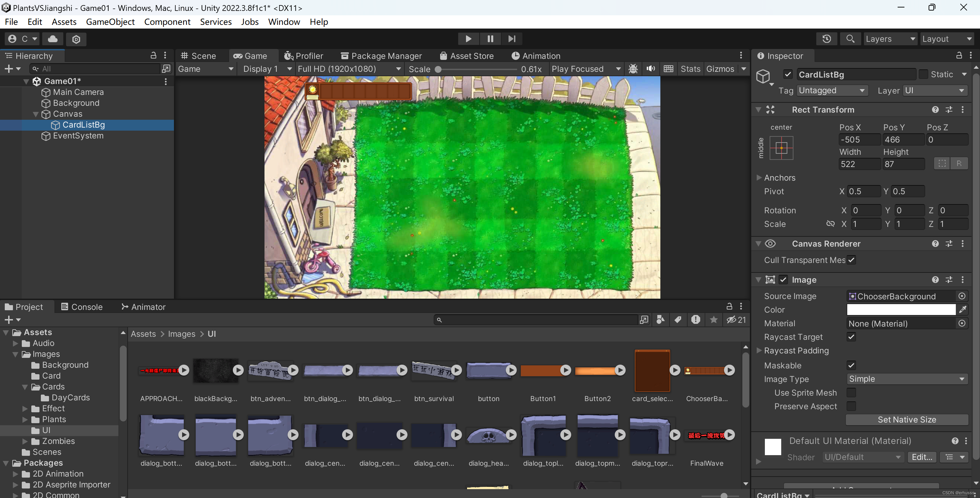Viewport: 980px width, 498px height.
Task: Enable the Preserve Aspect checkbox
Action: click(851, 406)
